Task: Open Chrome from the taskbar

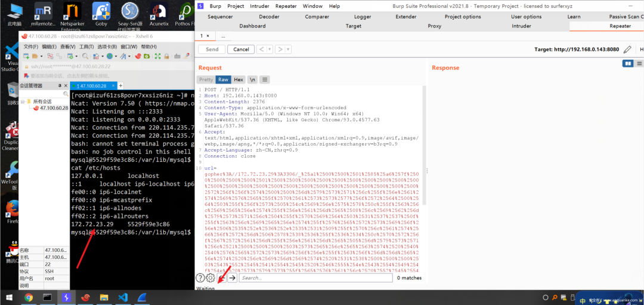Action: (x=29, y=298)
